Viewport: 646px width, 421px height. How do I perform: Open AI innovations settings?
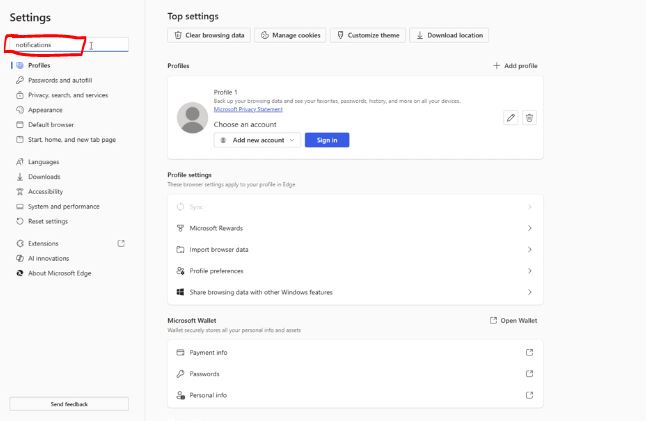coord(48,258)
